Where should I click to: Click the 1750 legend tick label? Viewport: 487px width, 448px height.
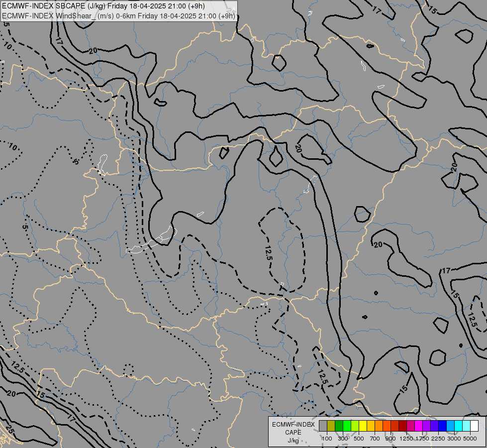pos(422,439)
